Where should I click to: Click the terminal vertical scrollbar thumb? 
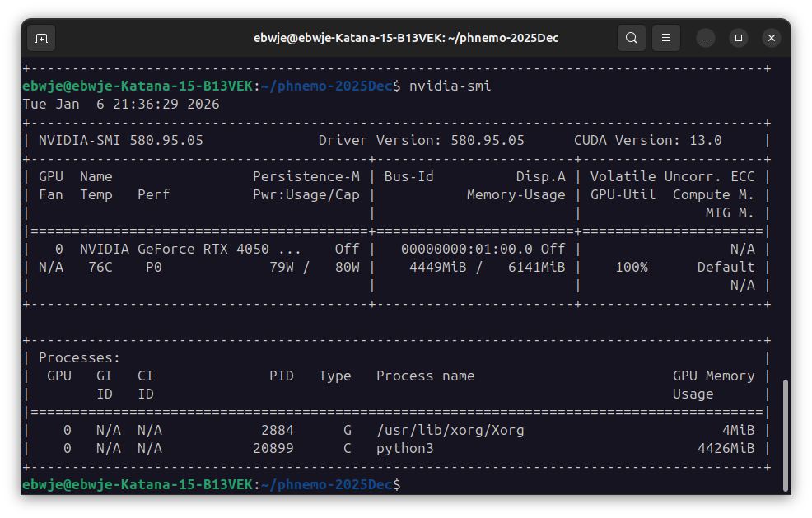(784, 434)
